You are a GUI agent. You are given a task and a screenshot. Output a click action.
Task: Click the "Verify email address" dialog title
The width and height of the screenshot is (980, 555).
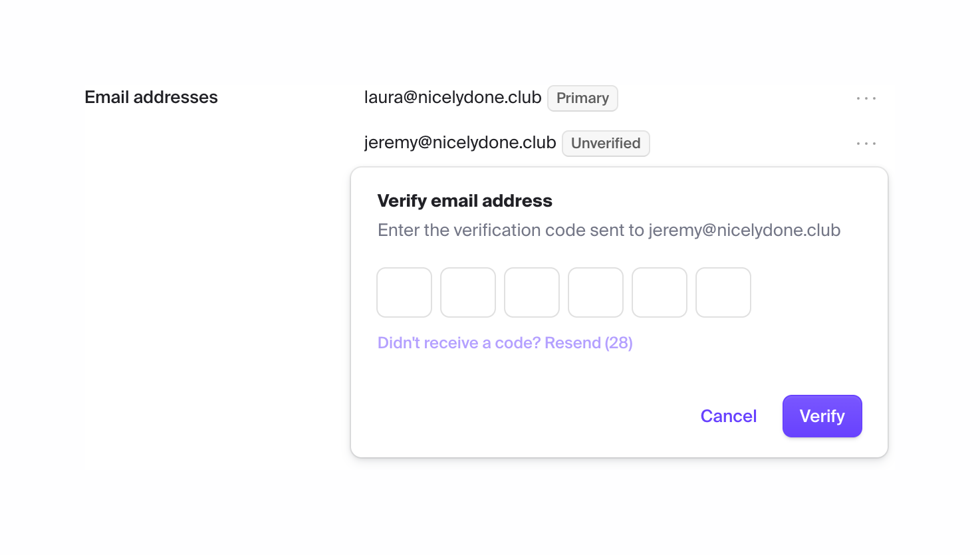pyautogui.click(x=465, y=201)
